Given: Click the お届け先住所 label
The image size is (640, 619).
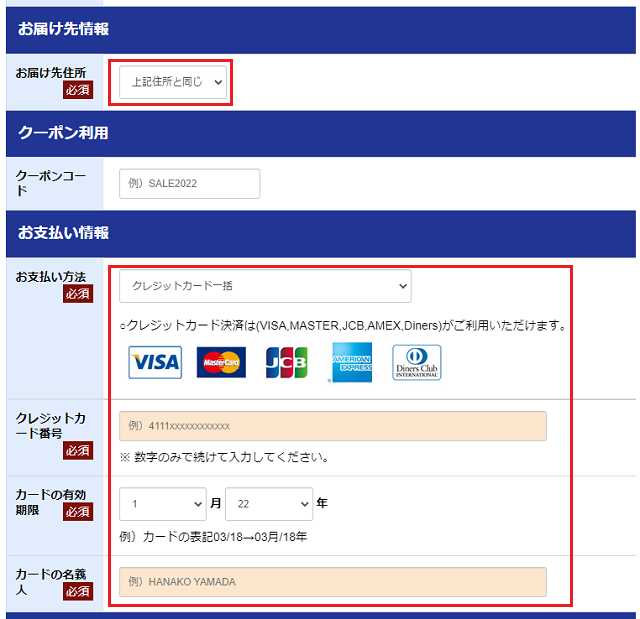Looking at the screenshot, I should 51,73.
